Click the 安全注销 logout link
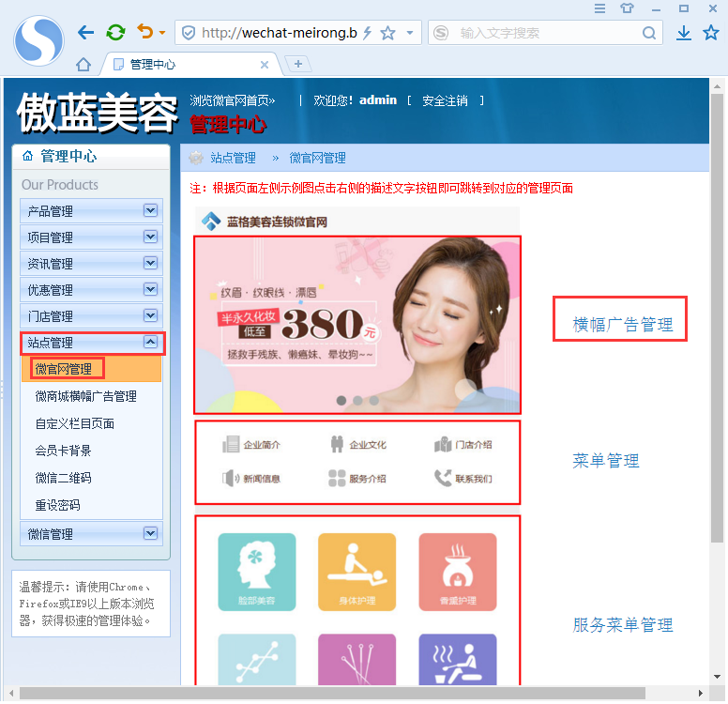Image resolution: width=728 pixels, height=704 pixels. tap(445, 100)
